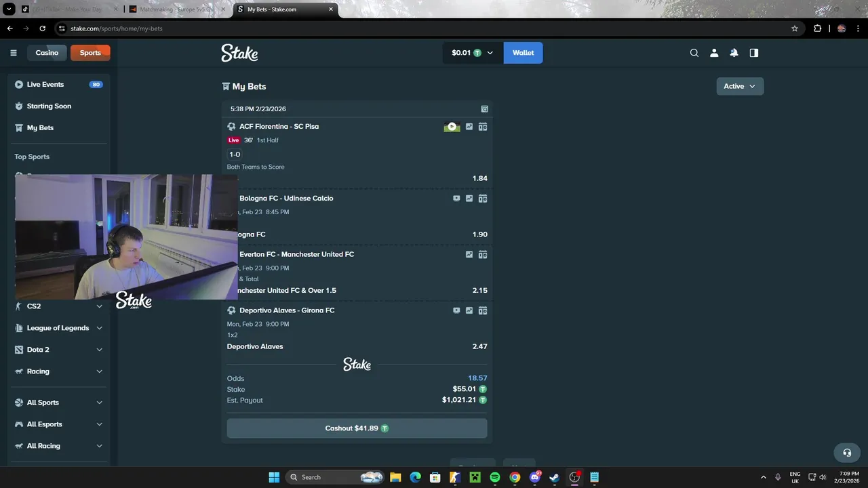Open Spotify from the taskbar
This screenshot has width=868, height=488.
[x=495, y=477]
